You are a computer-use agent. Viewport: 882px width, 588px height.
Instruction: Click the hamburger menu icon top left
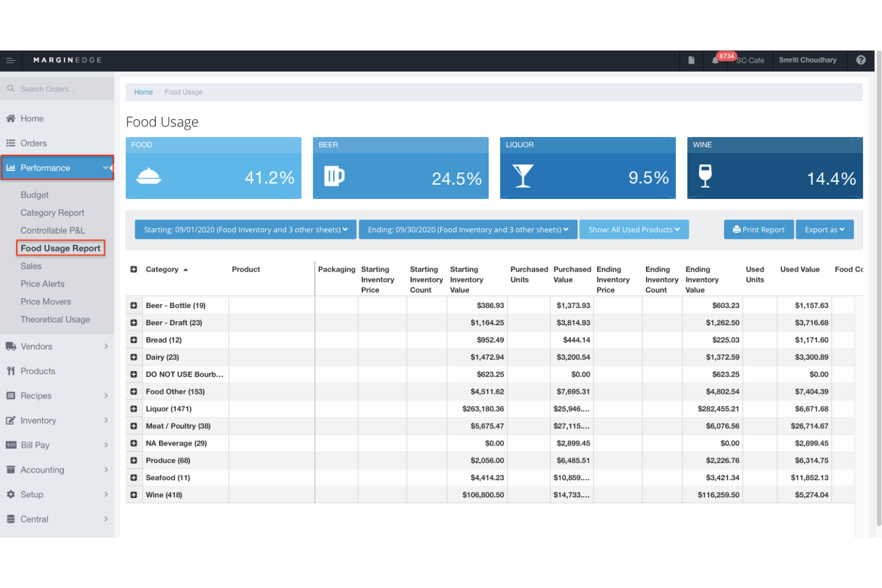click(10, 60)
